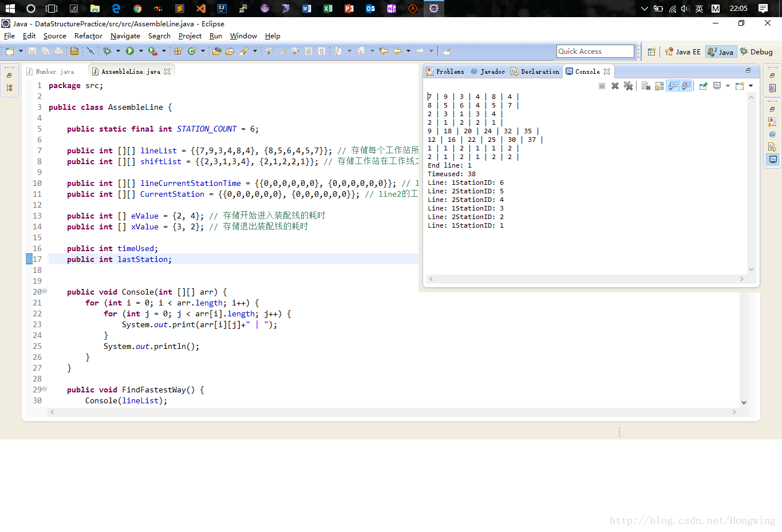The height and width of the screenshot is (532, 782).
Task: Switch to the Declaration tab
Action: (x=535, y=72)
